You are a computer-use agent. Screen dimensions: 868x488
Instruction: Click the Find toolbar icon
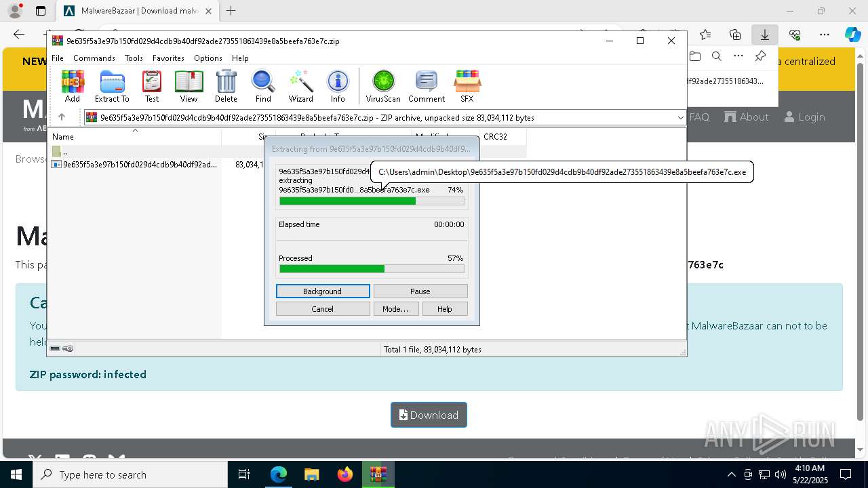coord(263,86)
